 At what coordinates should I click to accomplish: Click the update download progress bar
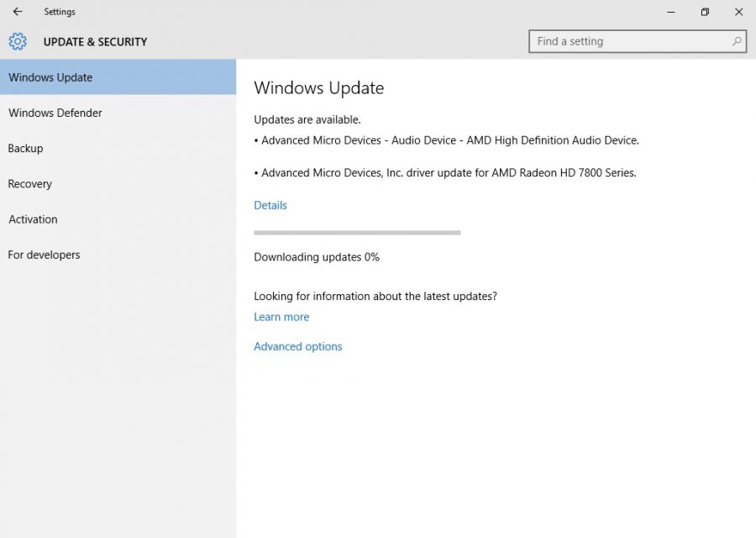(x=357, y=232)
